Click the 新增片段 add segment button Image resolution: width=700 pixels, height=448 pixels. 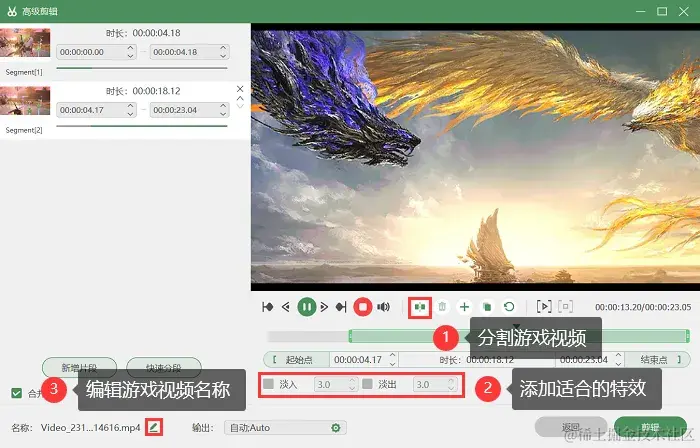[79, 368]
